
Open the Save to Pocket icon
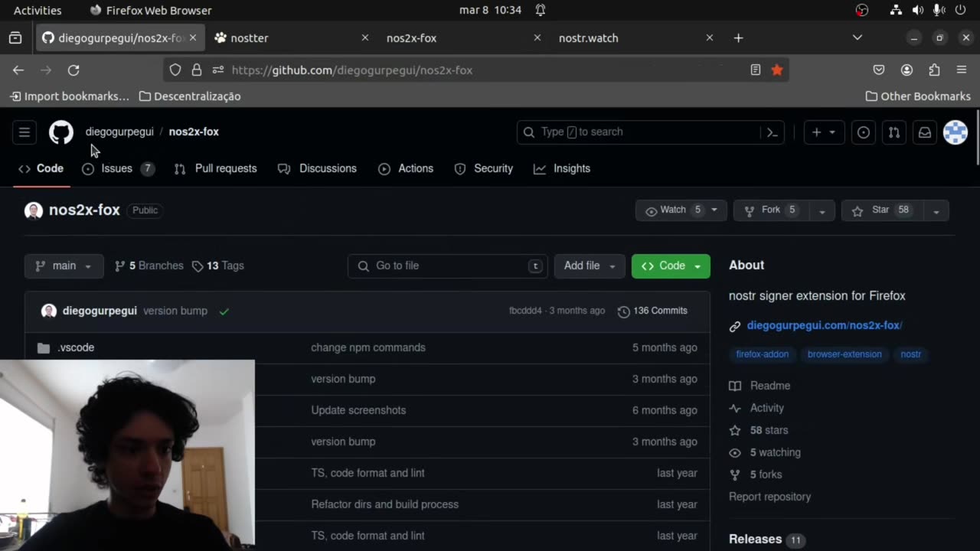coord(879,70)
